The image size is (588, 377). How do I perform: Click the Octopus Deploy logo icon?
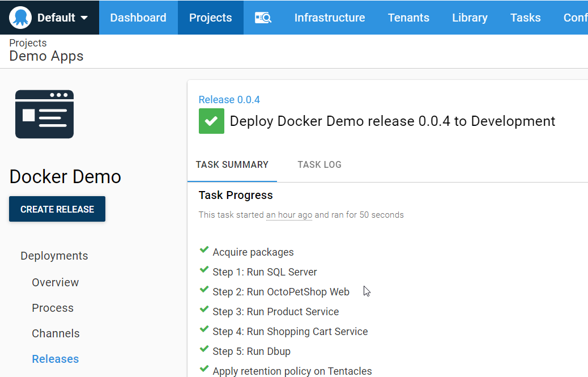pos(20,18)
